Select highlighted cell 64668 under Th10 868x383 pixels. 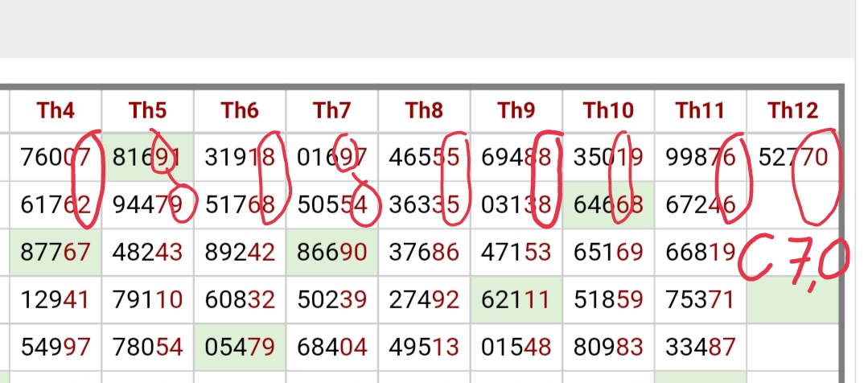pyautogui.click(x=608, y=205)
